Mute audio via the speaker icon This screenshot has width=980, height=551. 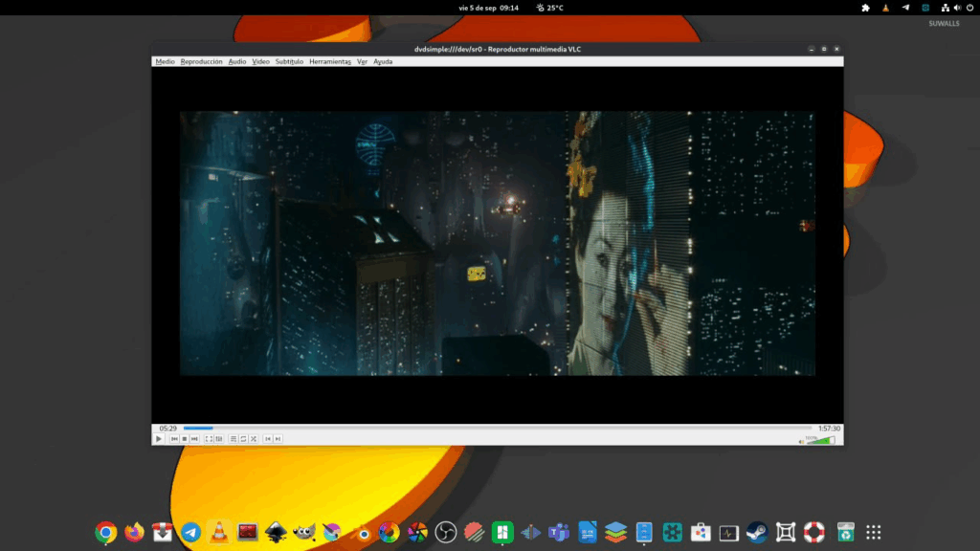click(x=801, y=441)
